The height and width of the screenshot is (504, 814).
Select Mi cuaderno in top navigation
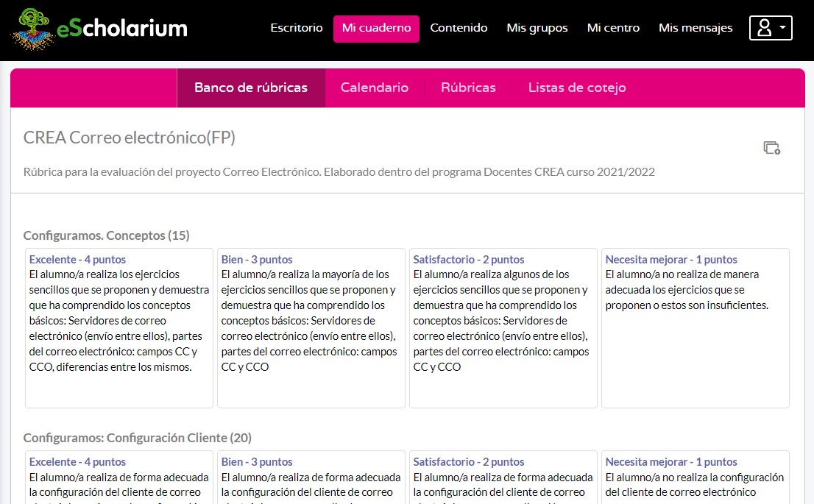pos(376,29)
